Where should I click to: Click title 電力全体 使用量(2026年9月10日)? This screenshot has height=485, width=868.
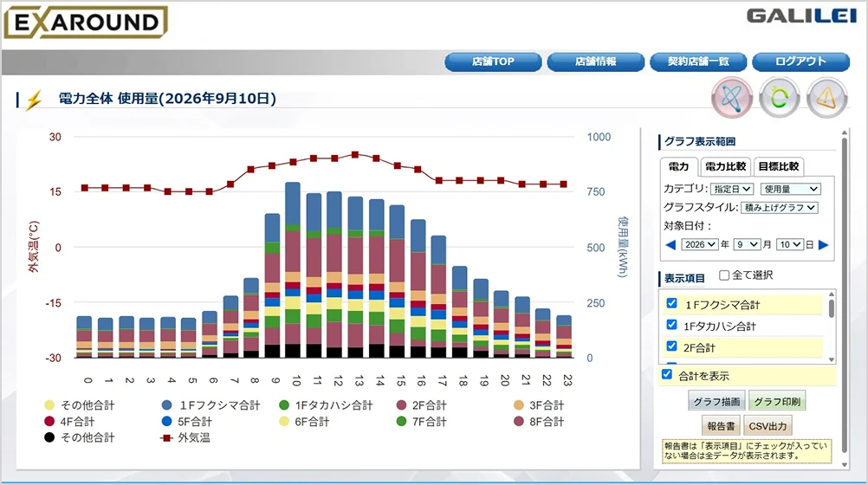pyautogui.click(x=167, y=99)
